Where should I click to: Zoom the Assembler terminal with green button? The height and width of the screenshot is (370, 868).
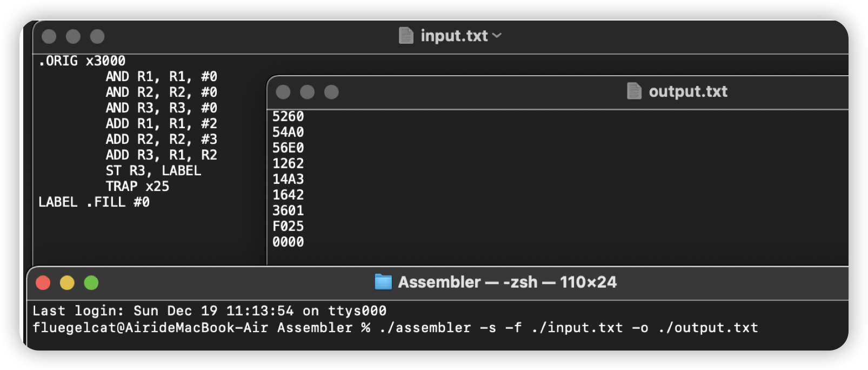[91, 282]
